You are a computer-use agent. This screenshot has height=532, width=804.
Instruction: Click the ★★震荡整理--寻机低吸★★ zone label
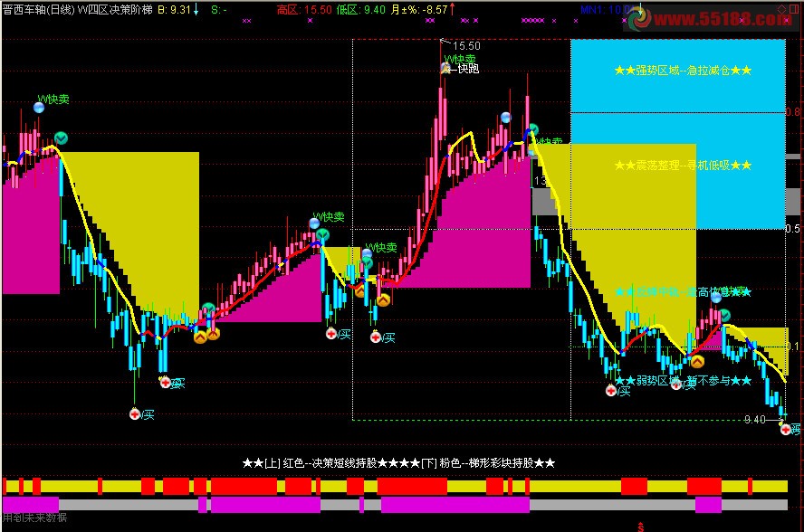coord(683,166)
